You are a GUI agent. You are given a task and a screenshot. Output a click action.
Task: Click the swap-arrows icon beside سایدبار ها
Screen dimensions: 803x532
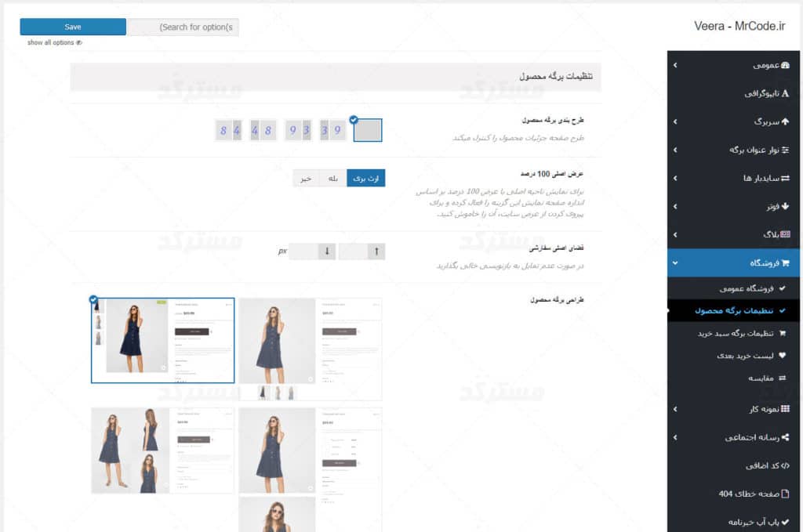click(x=785, y=178)
